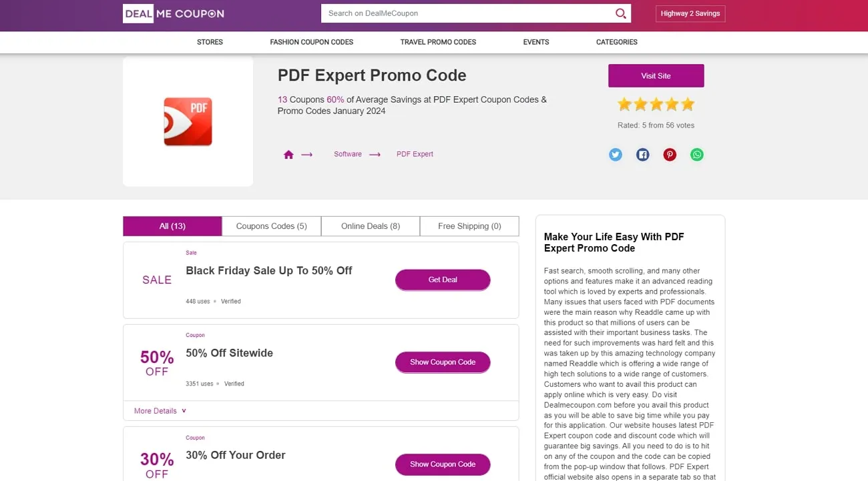This screenshot has height=481, width=868.
Task: Pin this deal using the Pinterest icon
Action: click(670, 154)
